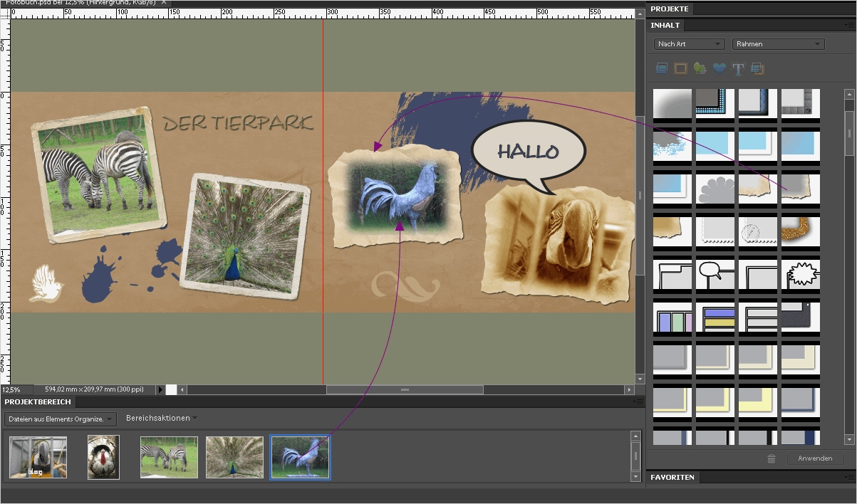
Task: Open the Projektbereich panel options menu icon
Action: coord(638,402)
